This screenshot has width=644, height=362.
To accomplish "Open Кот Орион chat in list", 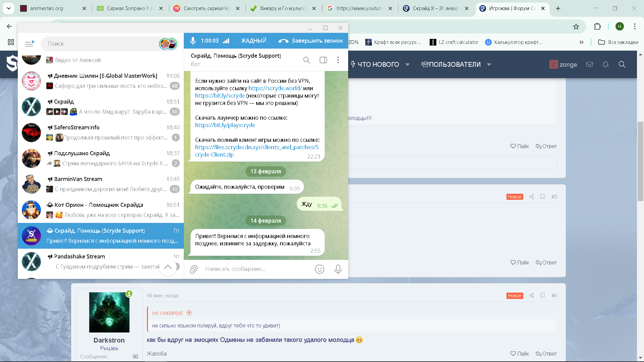I will [101, 210].
